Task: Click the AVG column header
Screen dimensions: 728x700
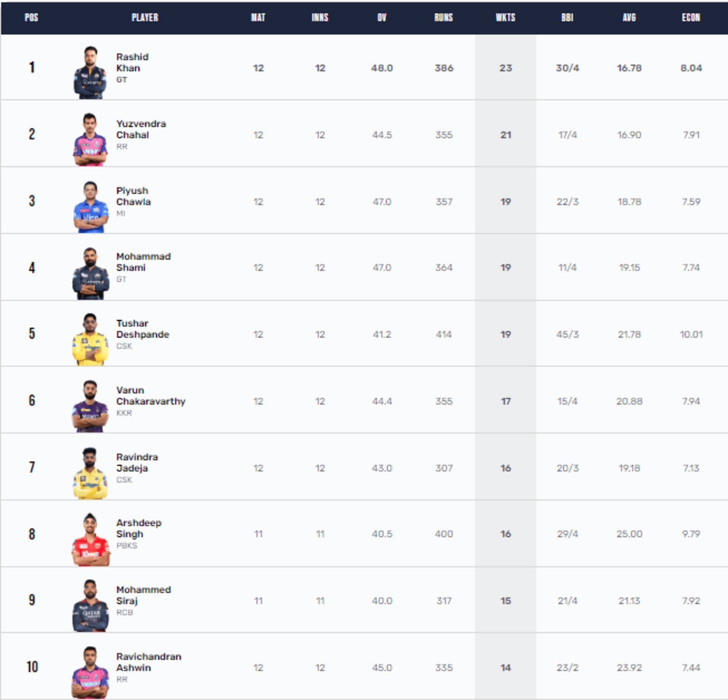Action: 629,17
